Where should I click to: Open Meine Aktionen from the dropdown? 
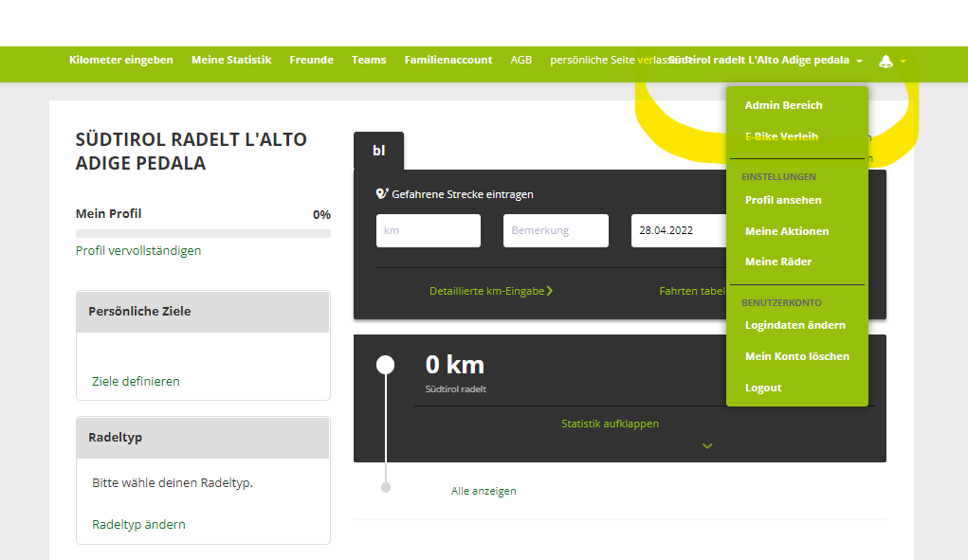pos(787,231)
